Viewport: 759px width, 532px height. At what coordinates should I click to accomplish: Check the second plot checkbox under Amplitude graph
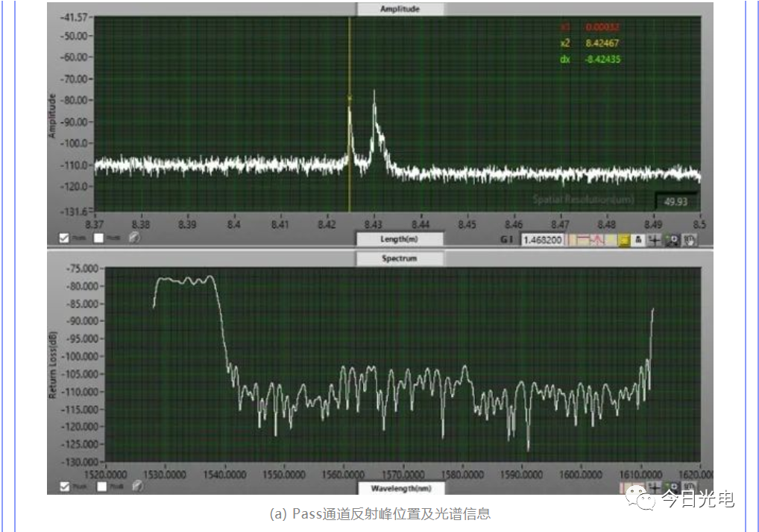coord(98,238)
